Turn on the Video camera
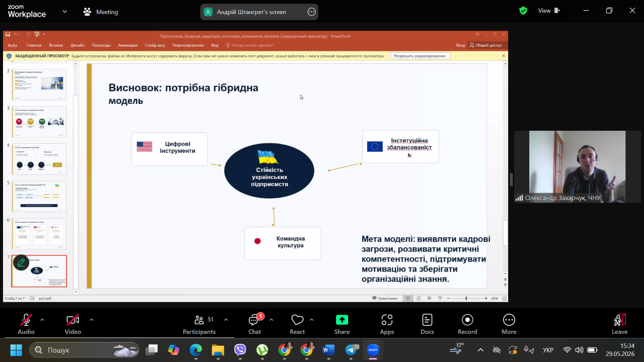This screenshot has height=362, width=644. click(73, 324)
